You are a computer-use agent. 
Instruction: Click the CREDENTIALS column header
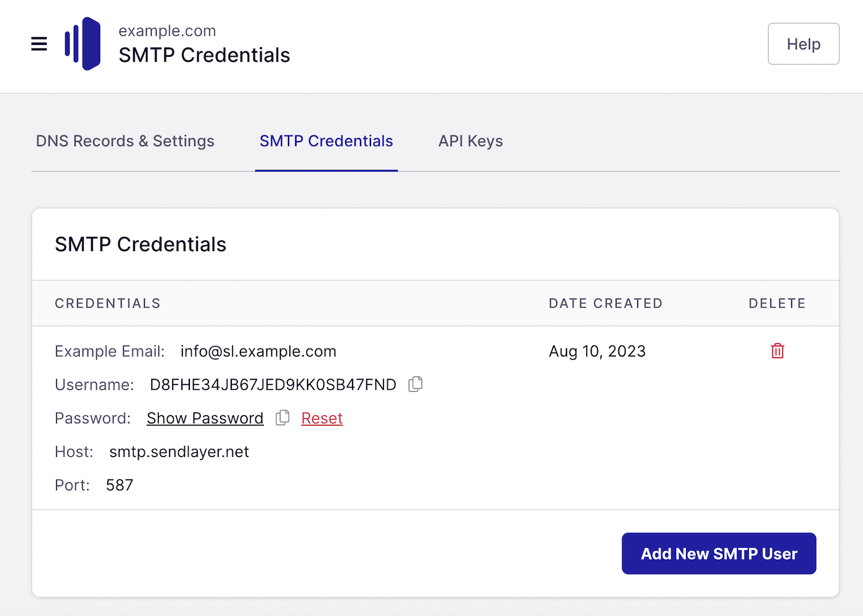(x=107, y=303)
